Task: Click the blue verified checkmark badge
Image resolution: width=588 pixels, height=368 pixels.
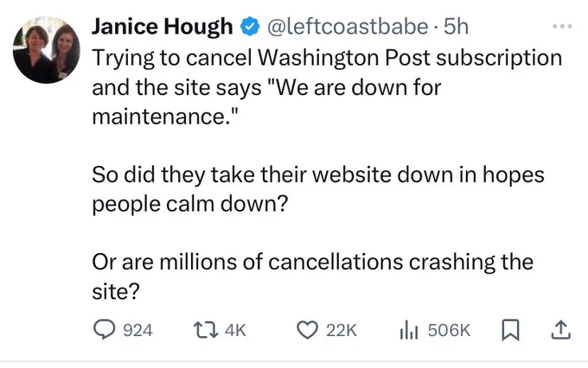Action: coord(250,27)
